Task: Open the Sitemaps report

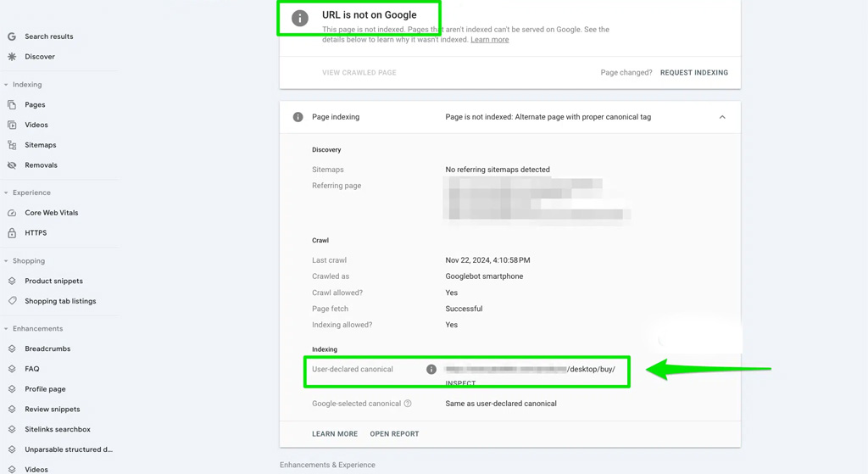Action: pos(41,145)
